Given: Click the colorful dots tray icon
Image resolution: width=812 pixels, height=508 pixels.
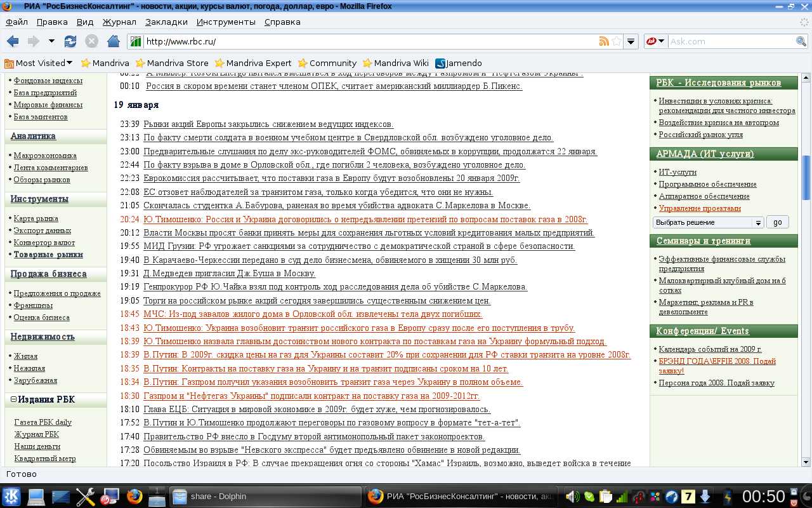Looking at the screenshot, I should tap(655, 497).
